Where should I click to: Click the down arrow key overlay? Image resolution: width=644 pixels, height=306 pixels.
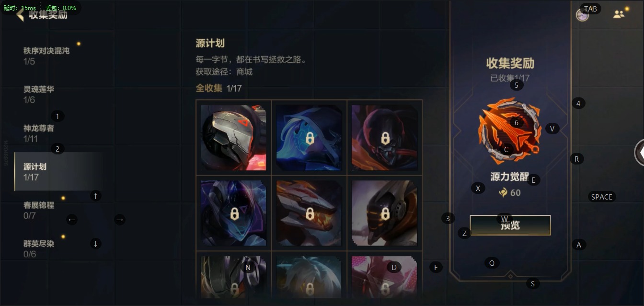[x=96, y=244]
